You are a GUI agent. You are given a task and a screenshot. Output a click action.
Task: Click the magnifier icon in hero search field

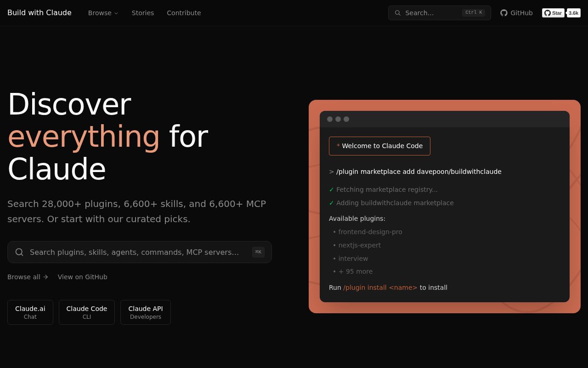(x=19, y=252)
